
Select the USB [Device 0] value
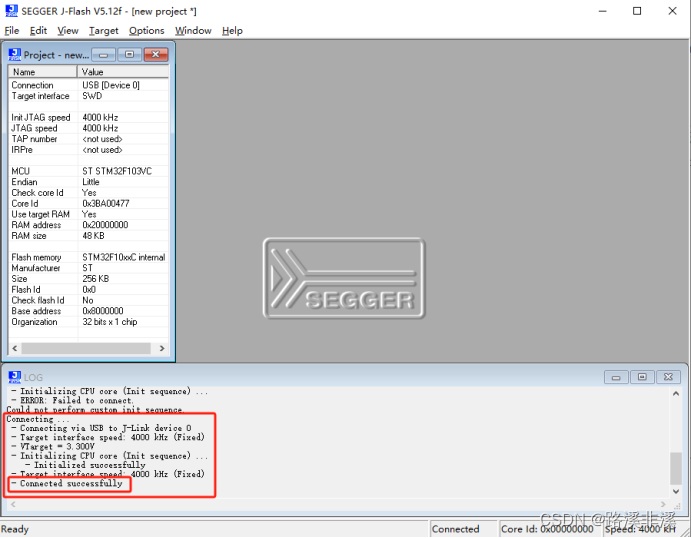pyautogui.click(x=111, y=85)
